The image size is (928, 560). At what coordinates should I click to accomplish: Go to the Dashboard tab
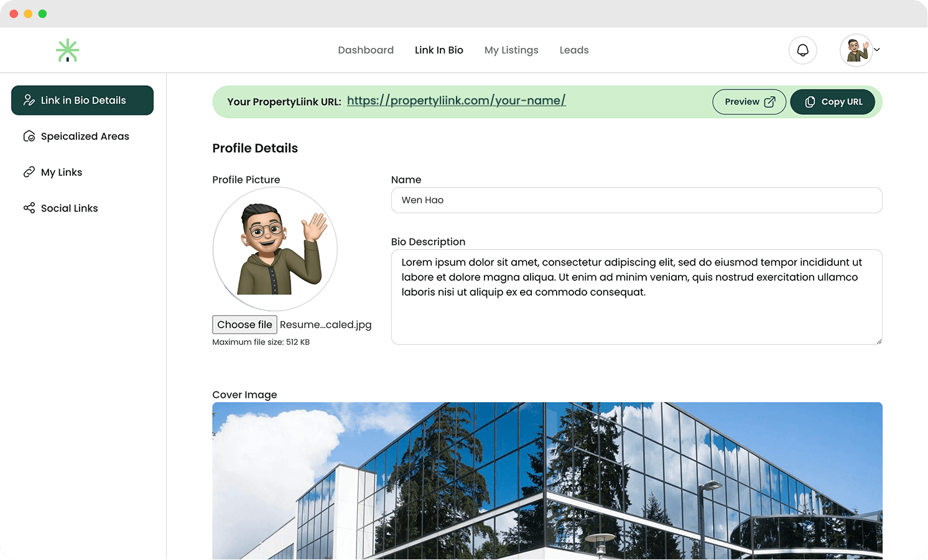point(366,50)
